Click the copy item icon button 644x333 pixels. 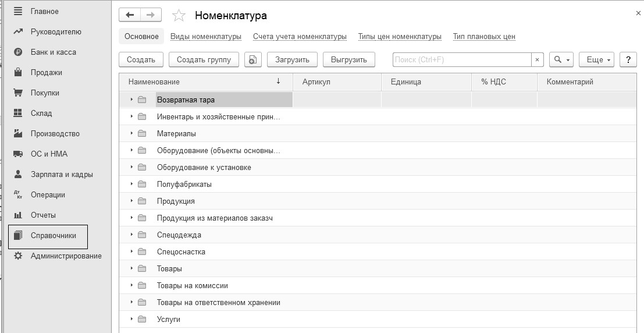pyautogui.click(x=252, y=59)
